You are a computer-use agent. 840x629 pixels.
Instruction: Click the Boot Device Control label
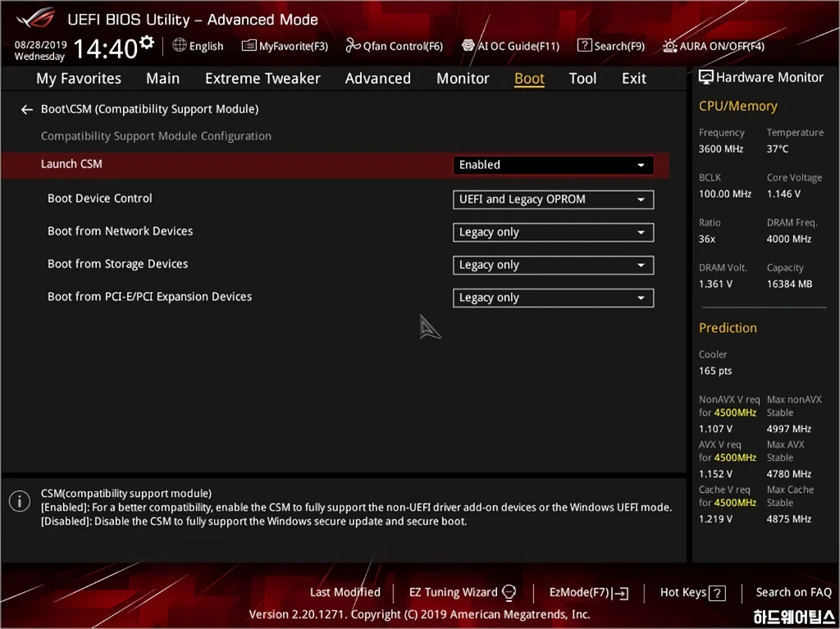pos(99,198)
